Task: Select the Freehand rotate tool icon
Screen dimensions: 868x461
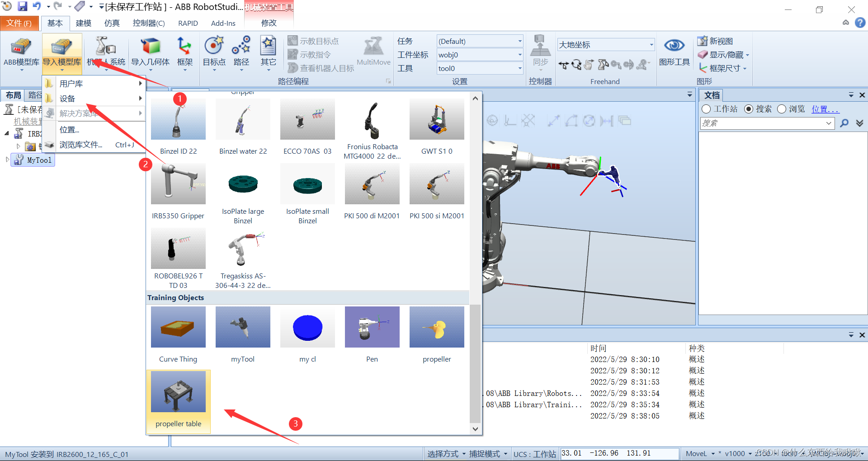Action: [576, 65]
